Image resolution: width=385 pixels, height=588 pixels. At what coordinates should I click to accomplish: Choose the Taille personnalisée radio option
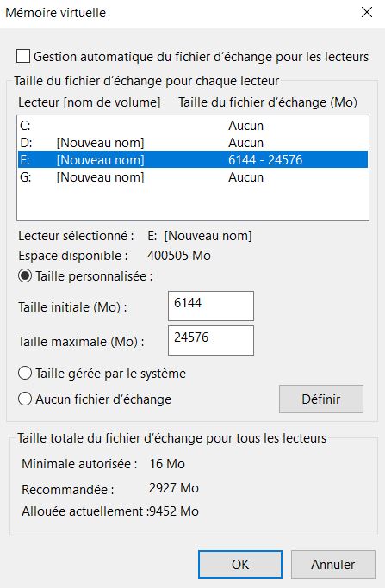25,276
